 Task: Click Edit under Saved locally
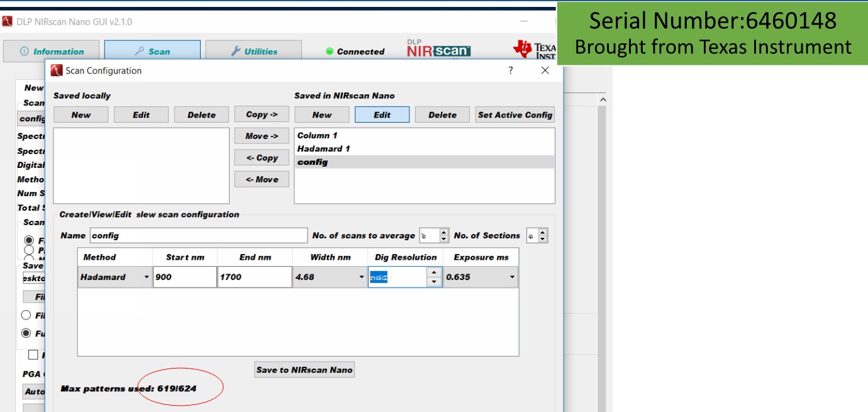coord(141,114)
